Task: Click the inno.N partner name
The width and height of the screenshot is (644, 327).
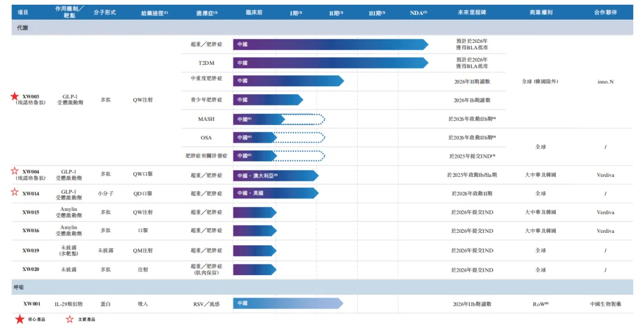Action: 605,82
